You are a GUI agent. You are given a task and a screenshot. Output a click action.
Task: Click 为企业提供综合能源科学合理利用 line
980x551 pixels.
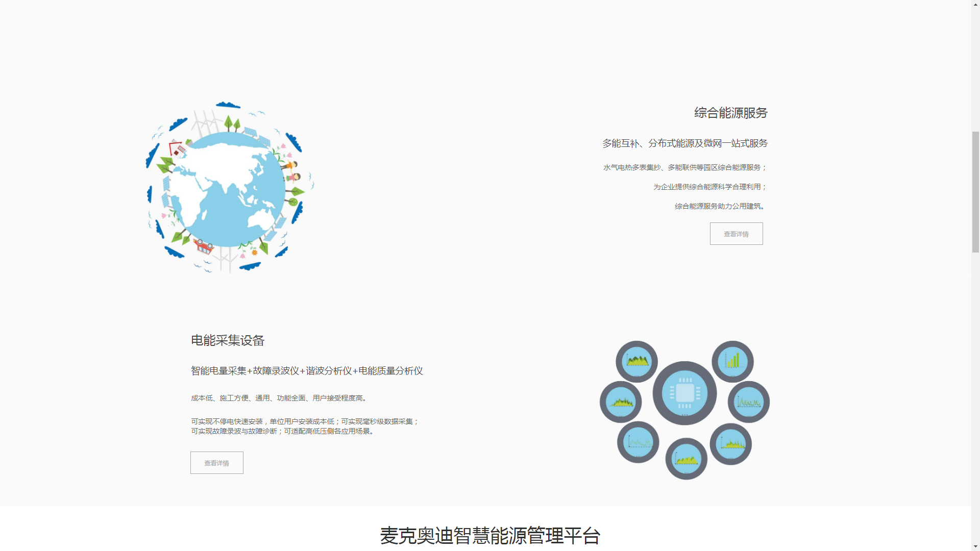click(x=710, y=187)
